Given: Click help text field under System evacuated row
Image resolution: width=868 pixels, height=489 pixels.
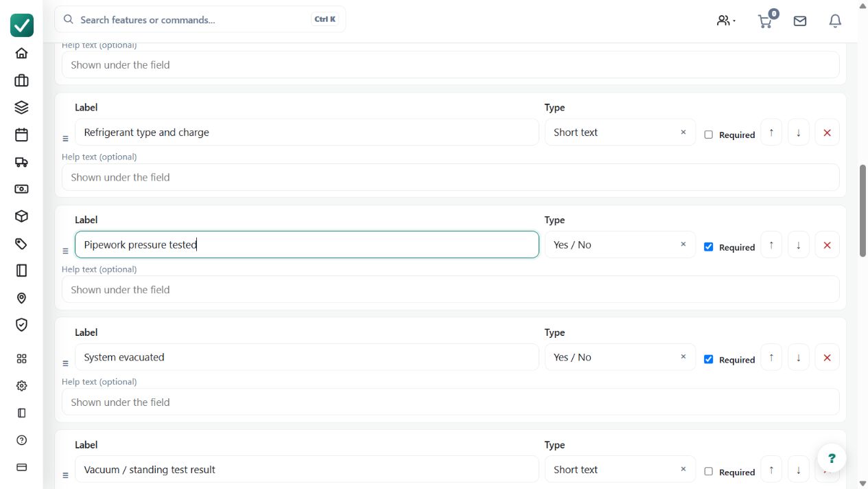Looking at the screenshot, I should coord(451,402).
